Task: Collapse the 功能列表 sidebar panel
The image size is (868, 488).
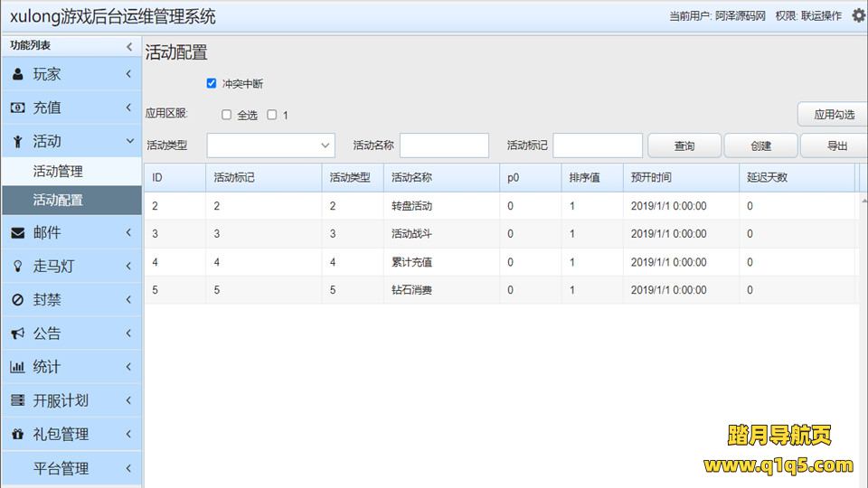Action: 128,46
